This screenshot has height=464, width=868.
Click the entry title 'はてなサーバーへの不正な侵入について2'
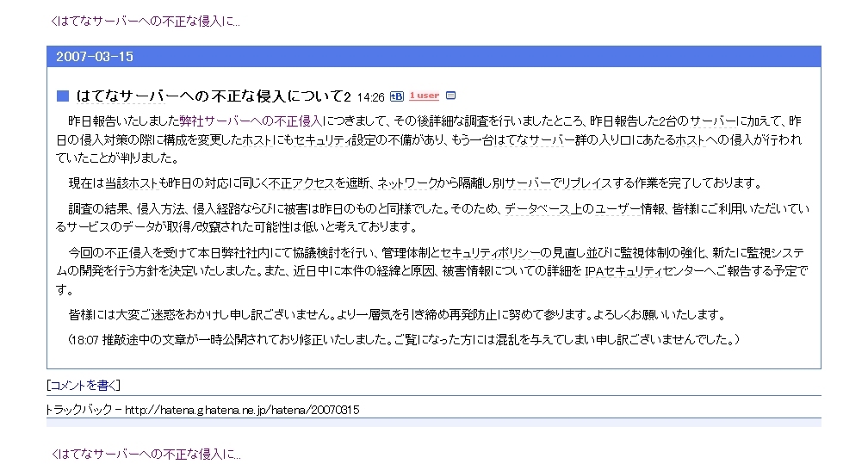pos(214,96)
